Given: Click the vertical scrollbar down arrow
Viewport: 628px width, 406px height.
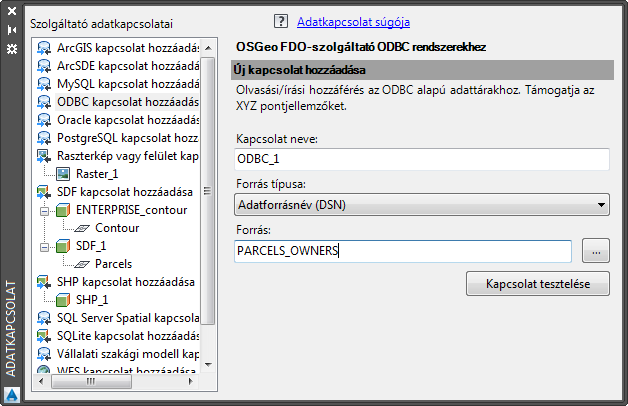Looking at the screenshot, I should [x=208, y=364].
